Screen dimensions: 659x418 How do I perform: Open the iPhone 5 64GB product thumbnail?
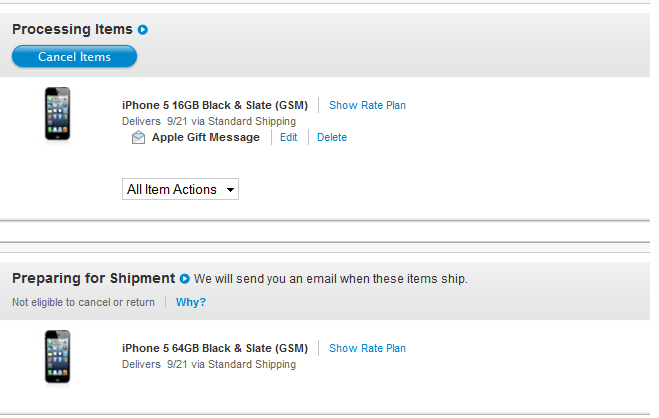[58, 357]
